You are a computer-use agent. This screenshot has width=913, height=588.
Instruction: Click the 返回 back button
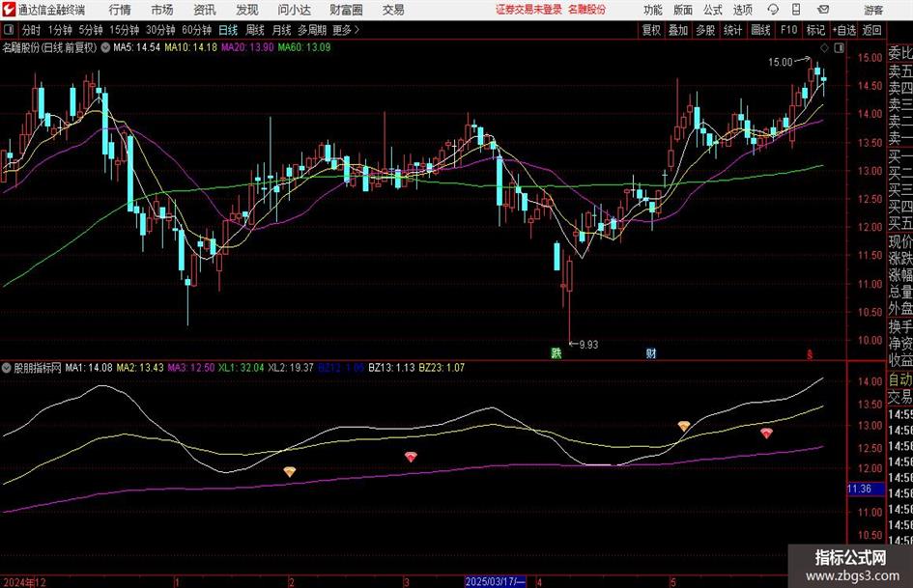(x=871, y=30)
